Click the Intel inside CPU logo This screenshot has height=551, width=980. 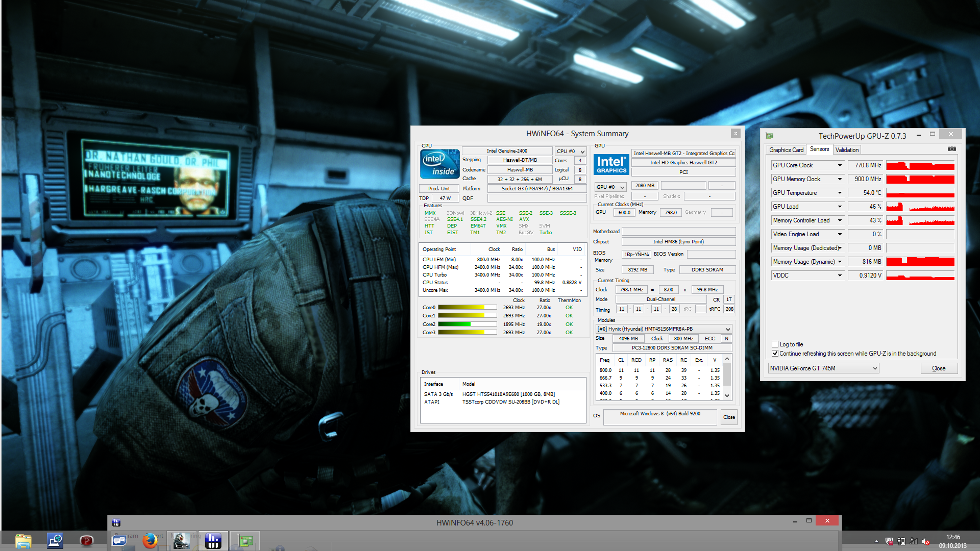point(439,164)
